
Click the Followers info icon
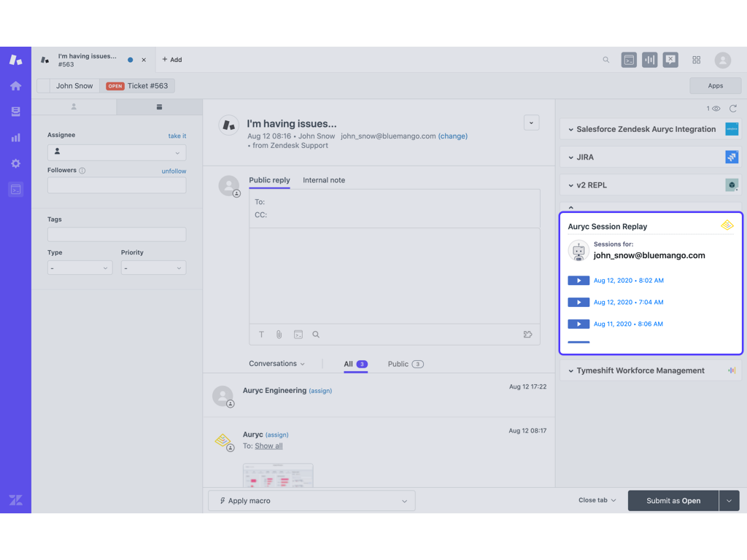[x=82, y=171]
